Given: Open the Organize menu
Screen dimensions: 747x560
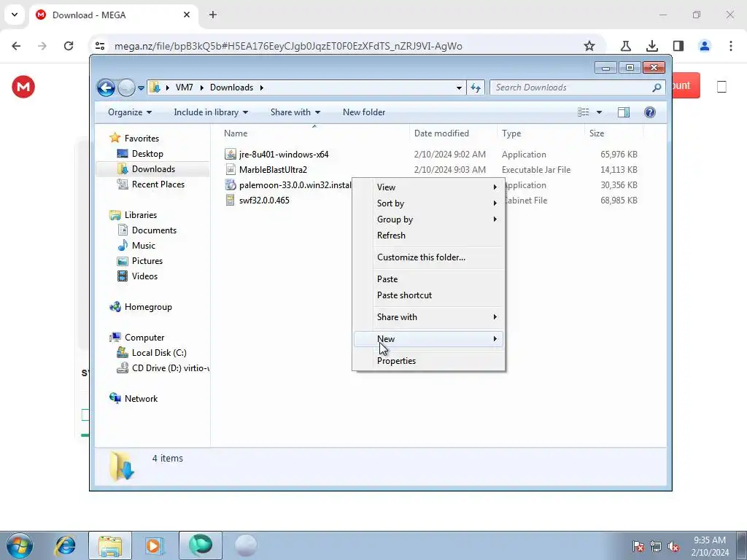Looking at the screenshot, I should tap(130, 112).
